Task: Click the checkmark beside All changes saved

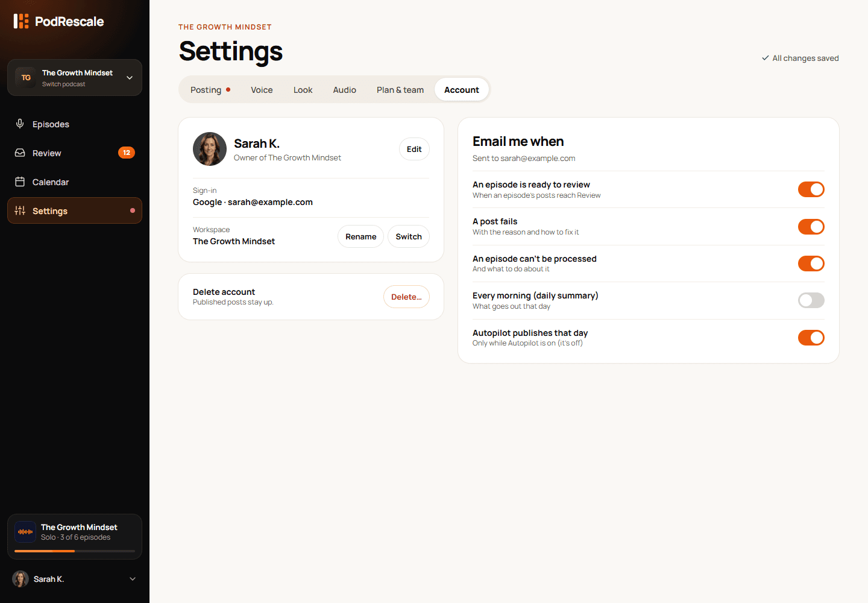Action: [x=766, y=58]
